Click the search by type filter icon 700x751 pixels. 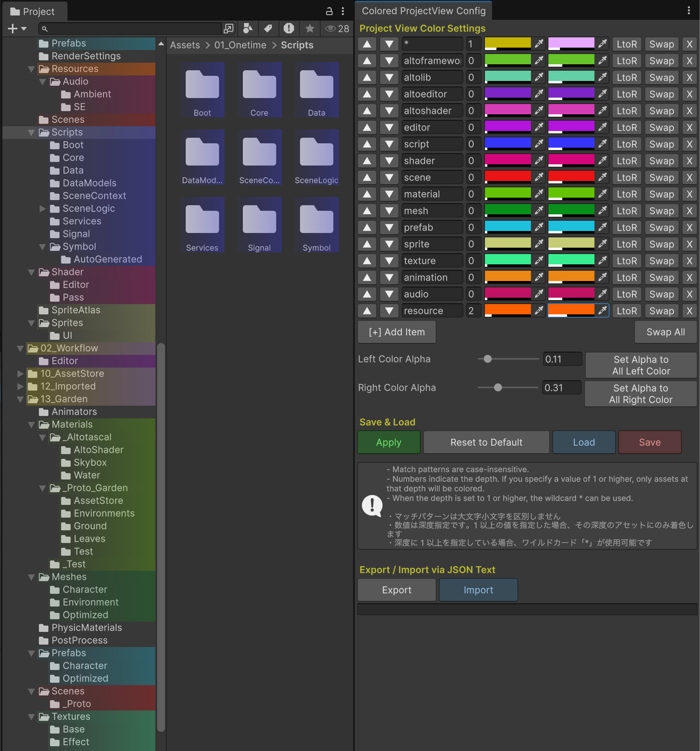(248, 28)
